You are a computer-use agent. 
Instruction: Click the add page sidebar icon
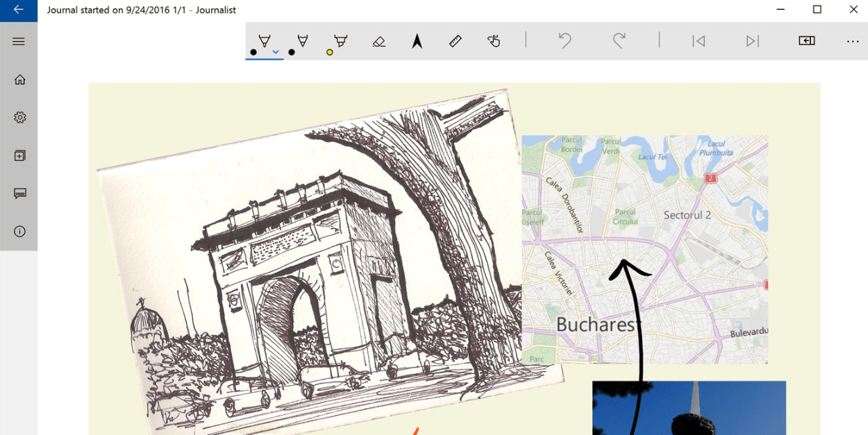pyautogui.click(x=19, y=155)
